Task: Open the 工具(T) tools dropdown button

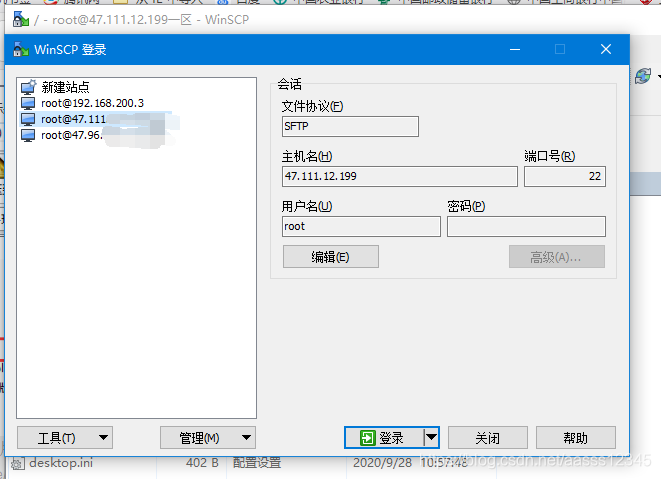Action: [x=65, y=438]
